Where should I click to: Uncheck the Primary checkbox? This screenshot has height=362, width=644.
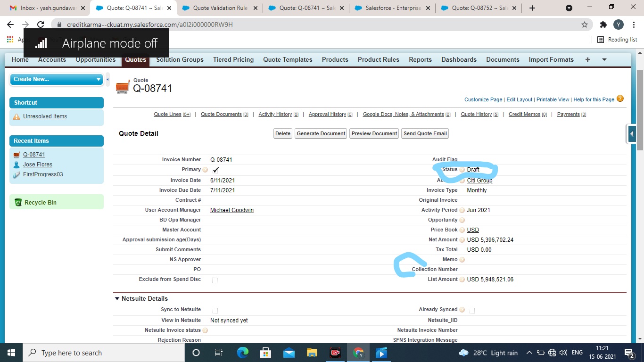click(x=216, y=170)
